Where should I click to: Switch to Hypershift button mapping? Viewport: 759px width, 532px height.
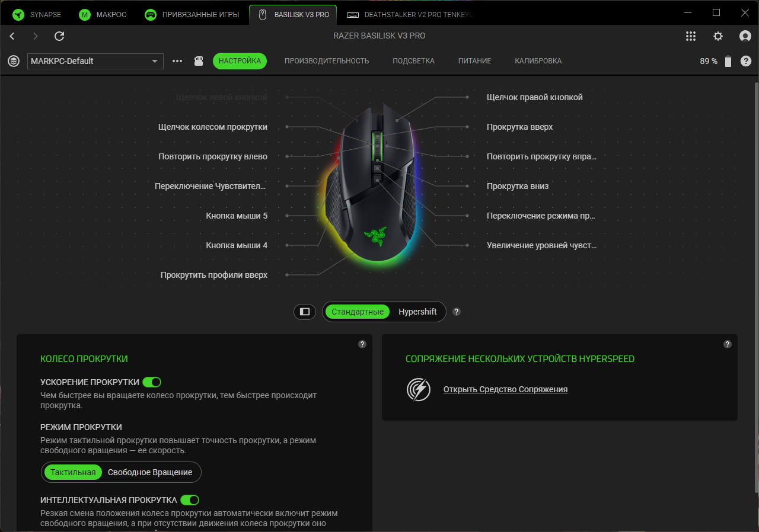pyautogui.click(x=417, y=312)
